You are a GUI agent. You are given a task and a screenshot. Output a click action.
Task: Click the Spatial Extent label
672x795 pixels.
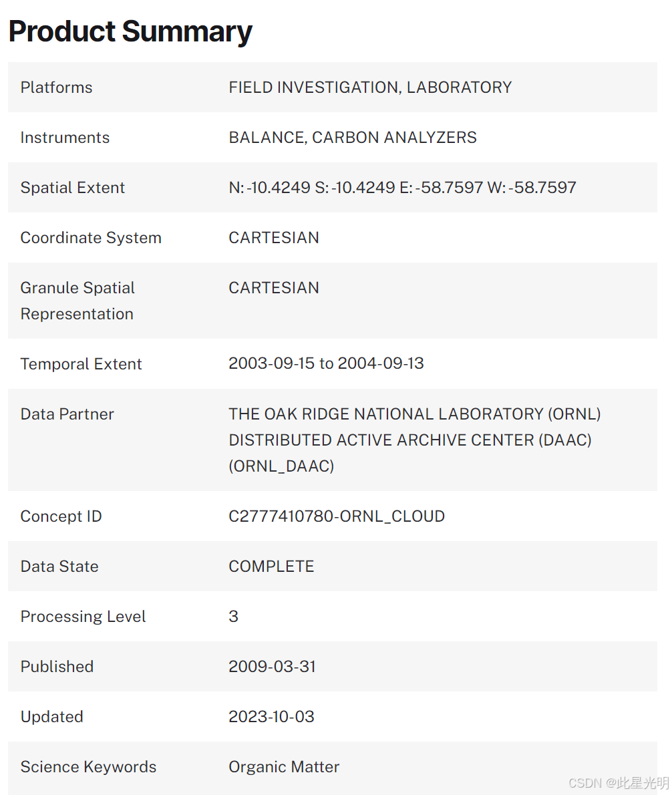click(73, 188)
